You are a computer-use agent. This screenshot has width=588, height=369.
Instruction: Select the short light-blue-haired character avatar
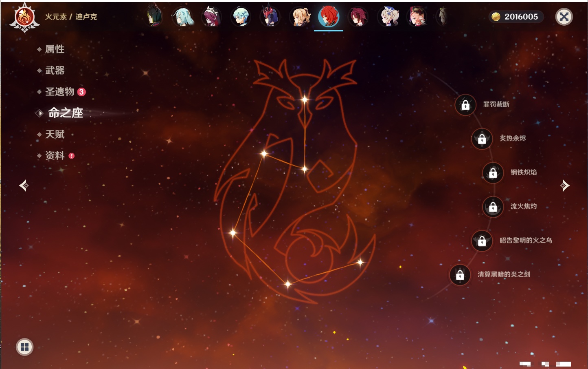click(x=241, y=17)
